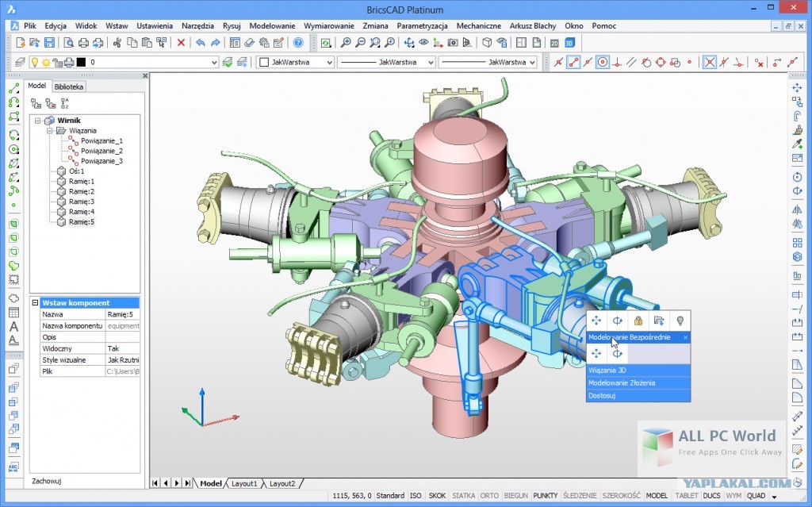Select Modelowanie Złożenia in quad popup
This screenshot has height=507, width=812.
coord(638,382)
